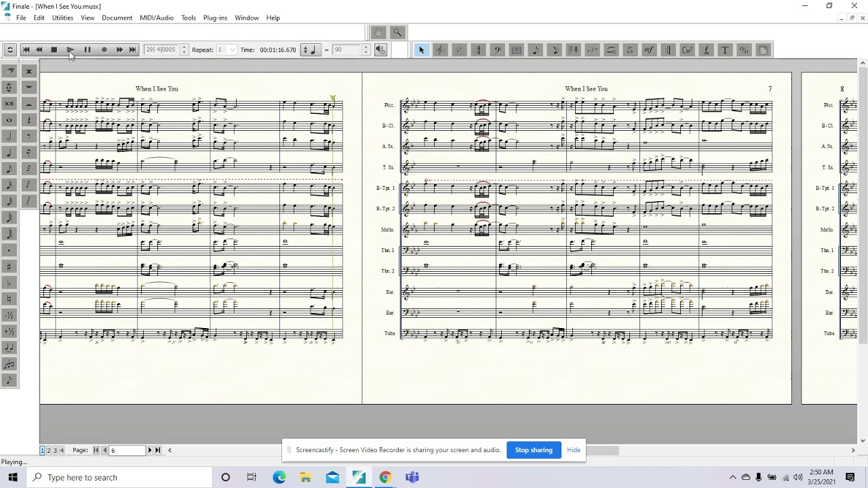
Task: Select the HyperScribe tool
Action: click(x=573, y=49)
